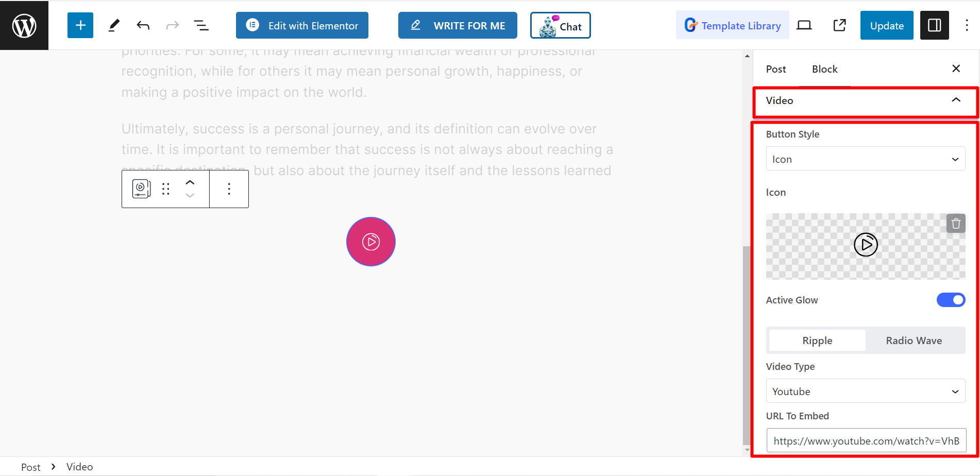Image resolution: width=980 pixels, height=476 pixels.
Task: Open the Template Library
Action: pos(732,25)
